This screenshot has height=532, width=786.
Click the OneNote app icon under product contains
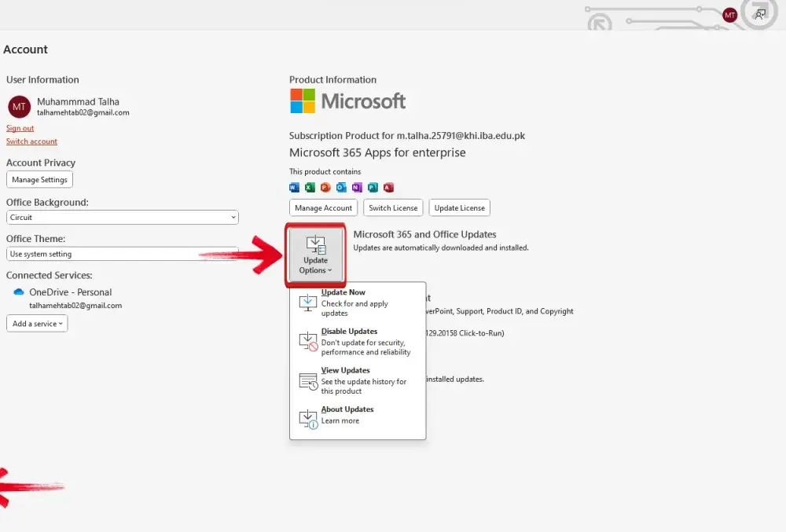point(357,187)
